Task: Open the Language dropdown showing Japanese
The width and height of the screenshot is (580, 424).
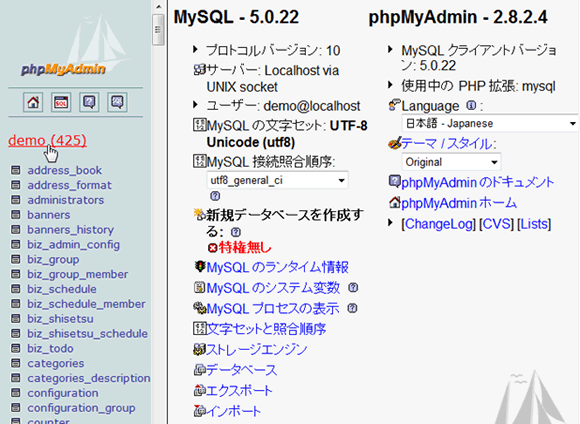Action: click(x=490, y=123)
